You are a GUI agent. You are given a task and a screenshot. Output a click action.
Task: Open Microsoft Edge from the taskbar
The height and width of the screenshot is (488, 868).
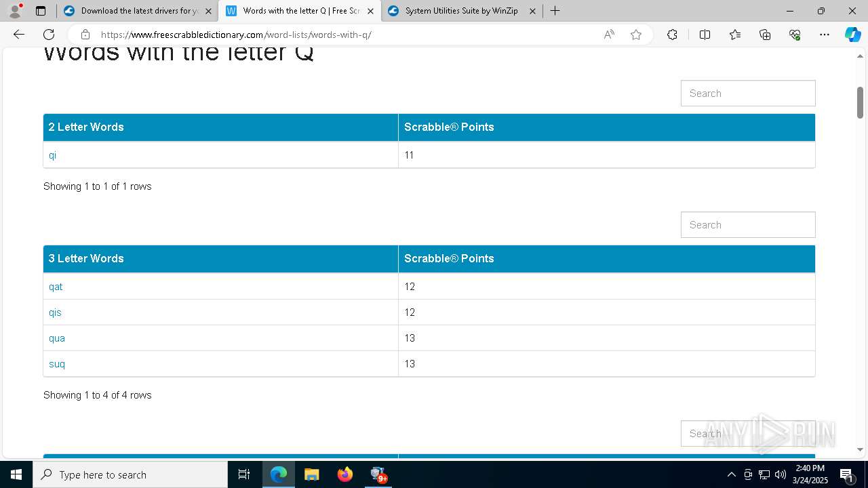pyautogui.click(x=279, y=474)
